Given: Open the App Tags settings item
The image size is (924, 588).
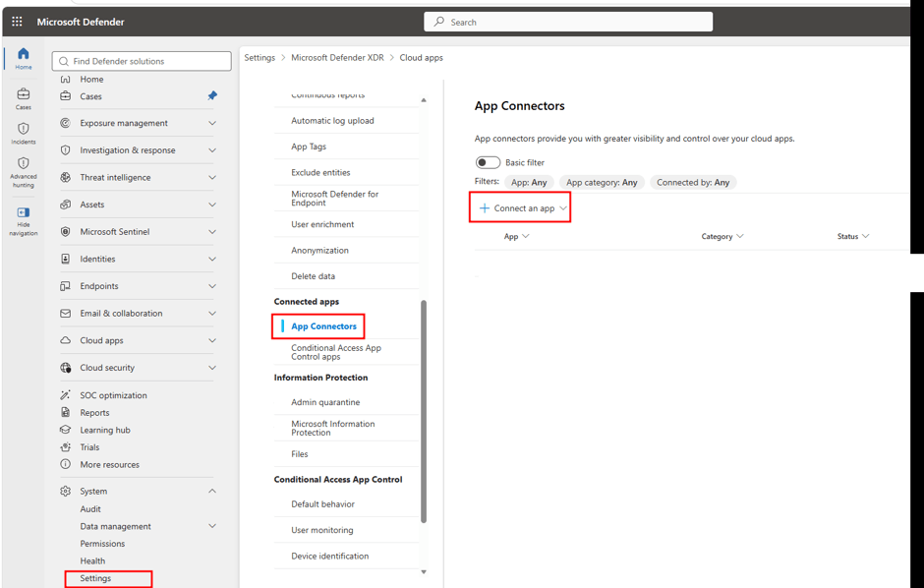Looking at the screenshot, I should pos(309,147).
